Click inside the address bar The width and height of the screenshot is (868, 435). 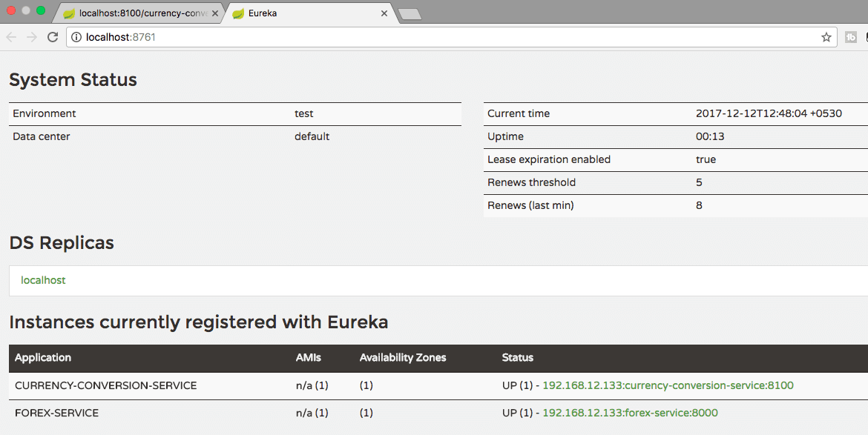pos(297,36)
